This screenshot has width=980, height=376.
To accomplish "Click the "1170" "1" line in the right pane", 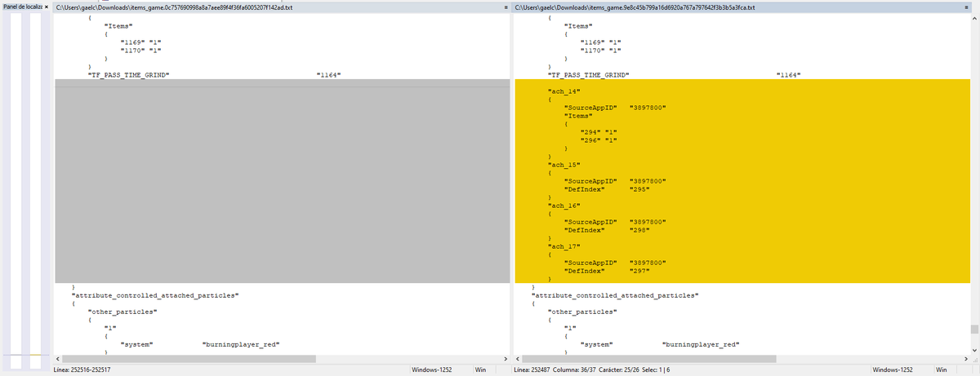I will 600,51.
